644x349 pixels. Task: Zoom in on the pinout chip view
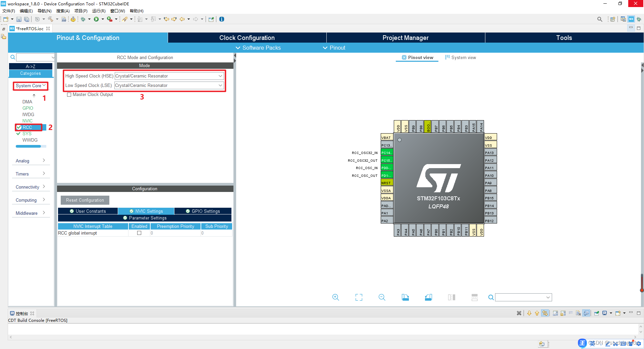click(x=336, y=297)
